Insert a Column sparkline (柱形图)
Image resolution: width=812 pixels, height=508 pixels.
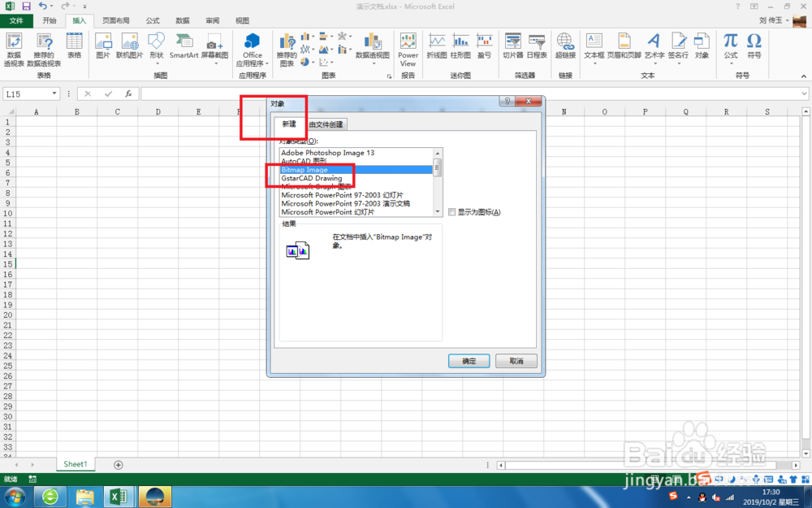tap(460, 46)
